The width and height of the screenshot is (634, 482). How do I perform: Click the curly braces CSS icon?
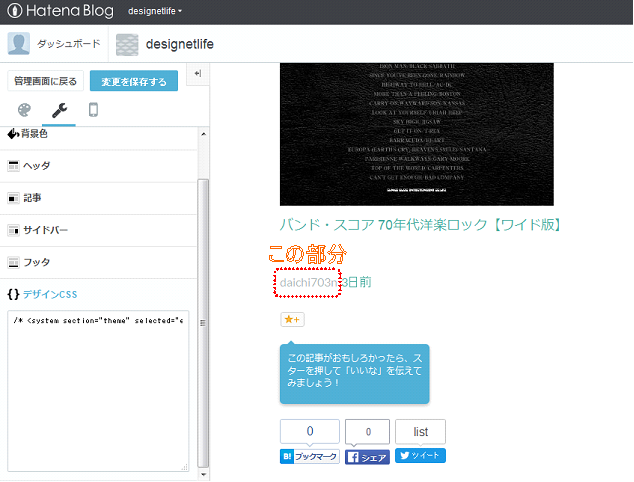coord(13,294)
